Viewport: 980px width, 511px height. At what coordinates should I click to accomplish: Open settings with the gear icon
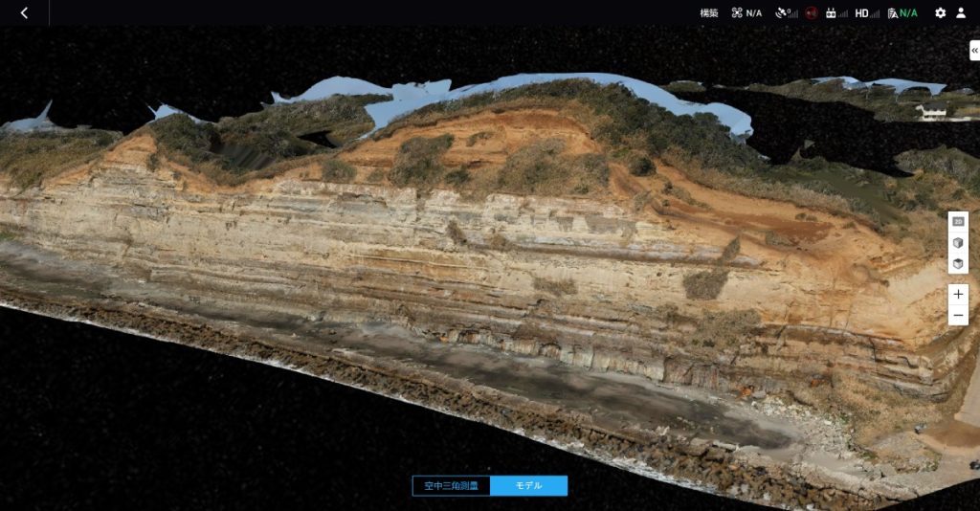click(940, 12)
